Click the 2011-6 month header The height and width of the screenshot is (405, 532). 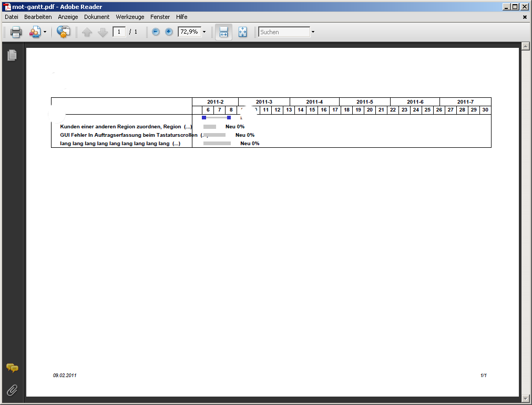click(415, 102)
